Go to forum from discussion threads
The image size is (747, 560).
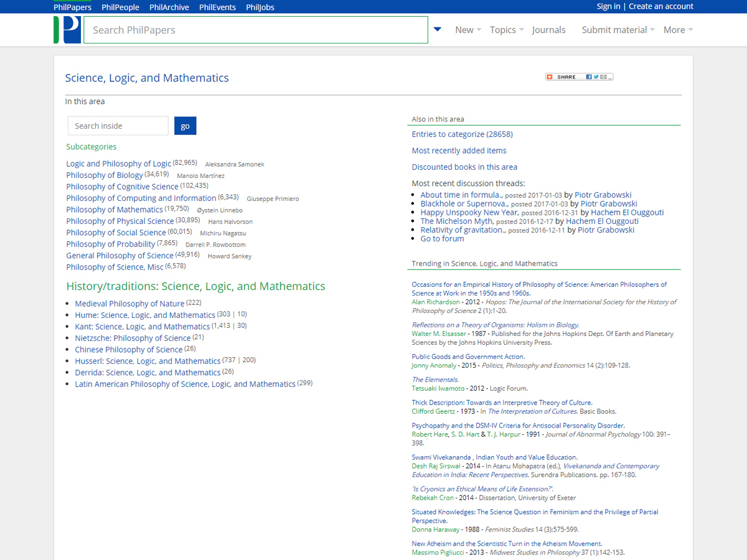[442, 238]
